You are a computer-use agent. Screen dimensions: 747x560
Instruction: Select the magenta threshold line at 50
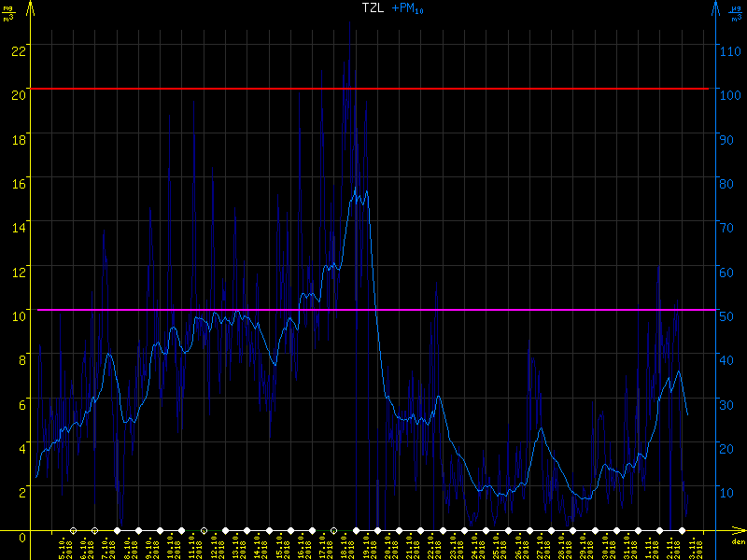pyautogui.click(x=373, y=310)
